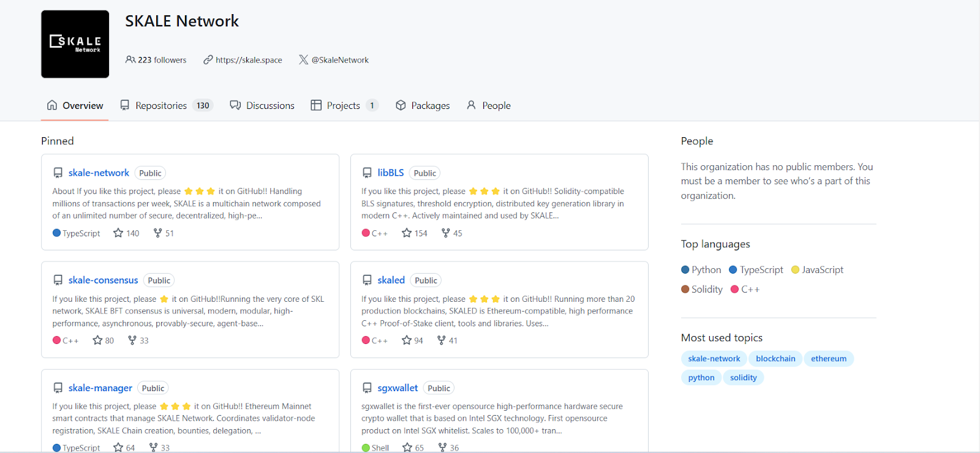Open the skale-consensus repository

(103, 280)
